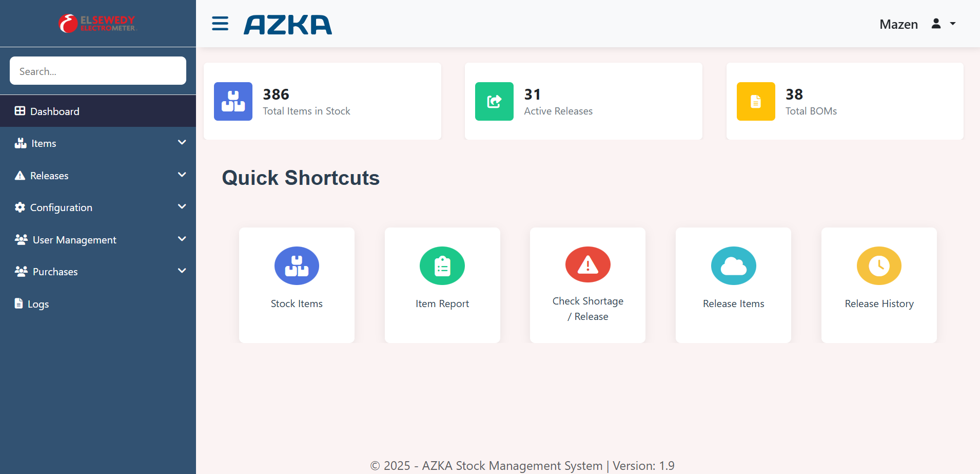Click the red Check Shortage warning icon
Image resolution: width=980 pixels, height=474 pixels.
tap(587, 265)
